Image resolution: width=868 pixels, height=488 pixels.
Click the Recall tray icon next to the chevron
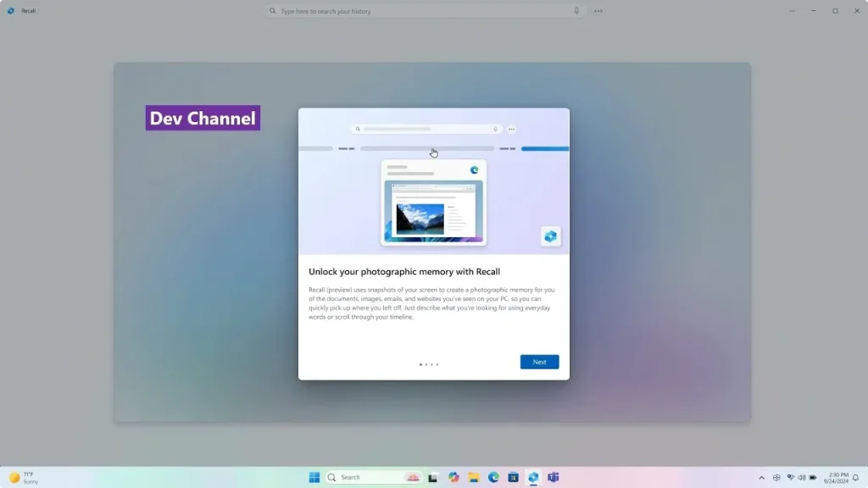776,478
